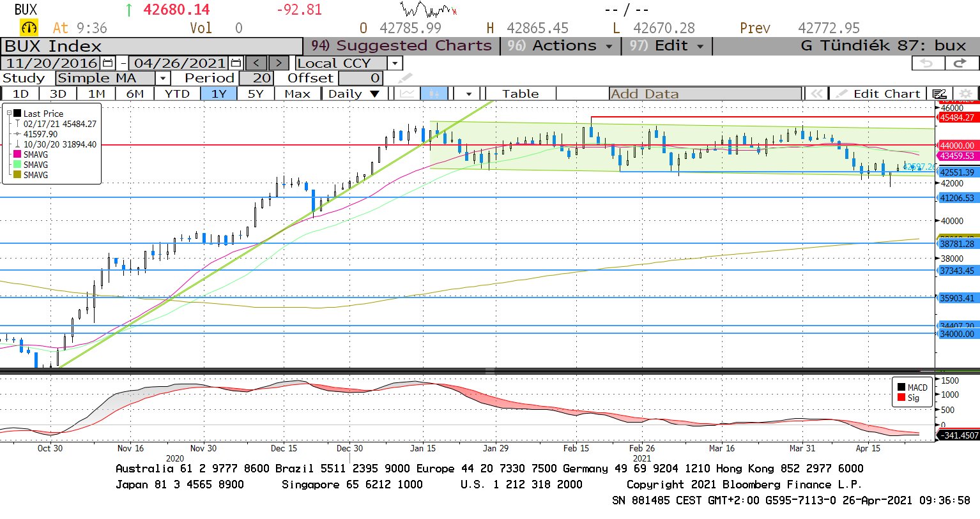980x519 pixels.
Task: Open the 96) Actions dropdown menu
Action: pos(560,46)
